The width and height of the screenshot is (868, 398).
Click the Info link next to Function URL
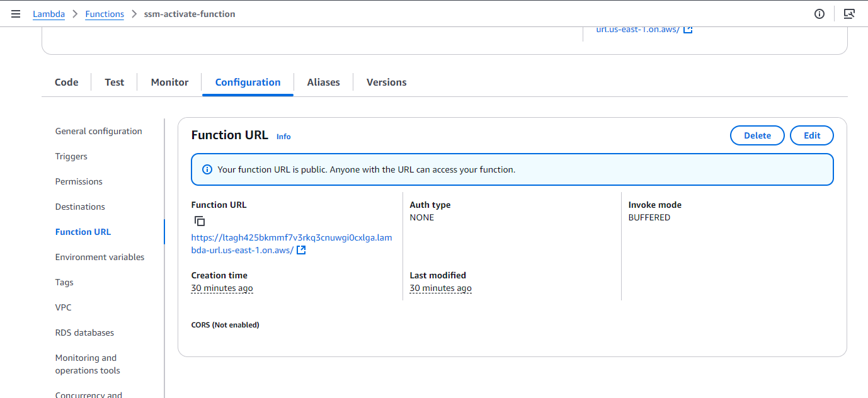click(283, 137)
